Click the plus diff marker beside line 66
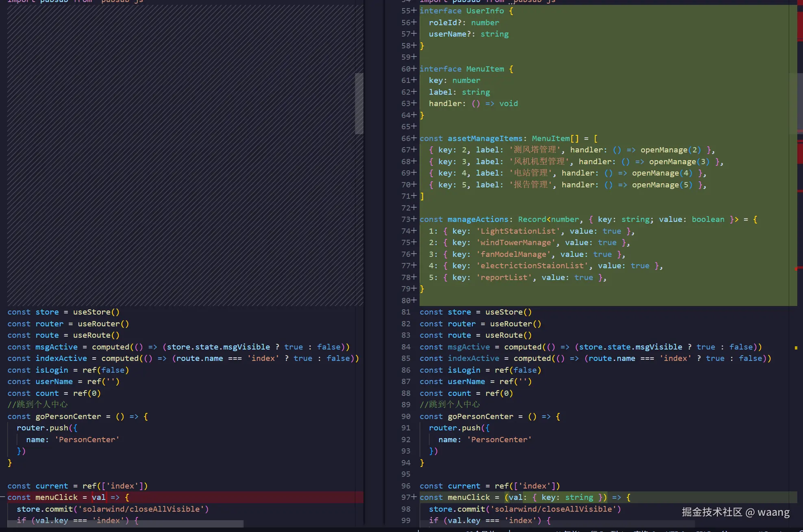The height and width of the screenshot is (532, 803). (x=414, y=138)
